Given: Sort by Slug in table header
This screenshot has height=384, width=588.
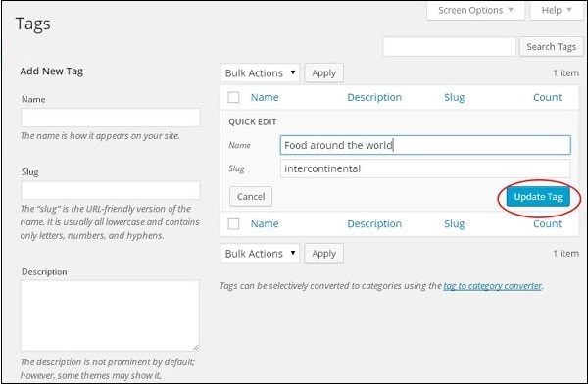Looking at the screenshot, I should (455, 98).
